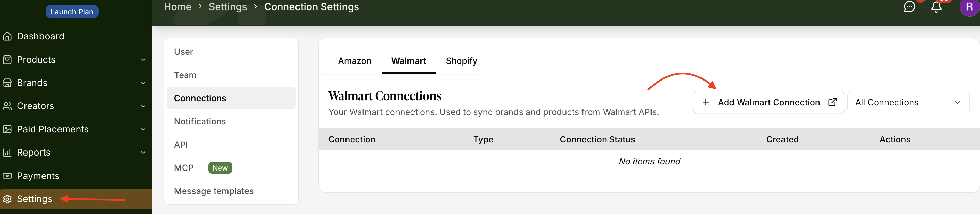
Task: Open the All Connections filter dropdown
Action: click(x=908, y=102)
